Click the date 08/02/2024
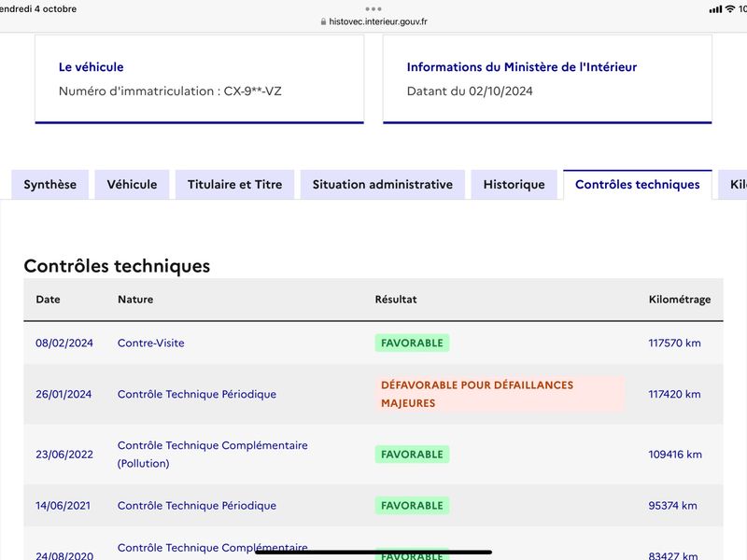The width and height of the screenshot is (747, 560). pos(64,343)
